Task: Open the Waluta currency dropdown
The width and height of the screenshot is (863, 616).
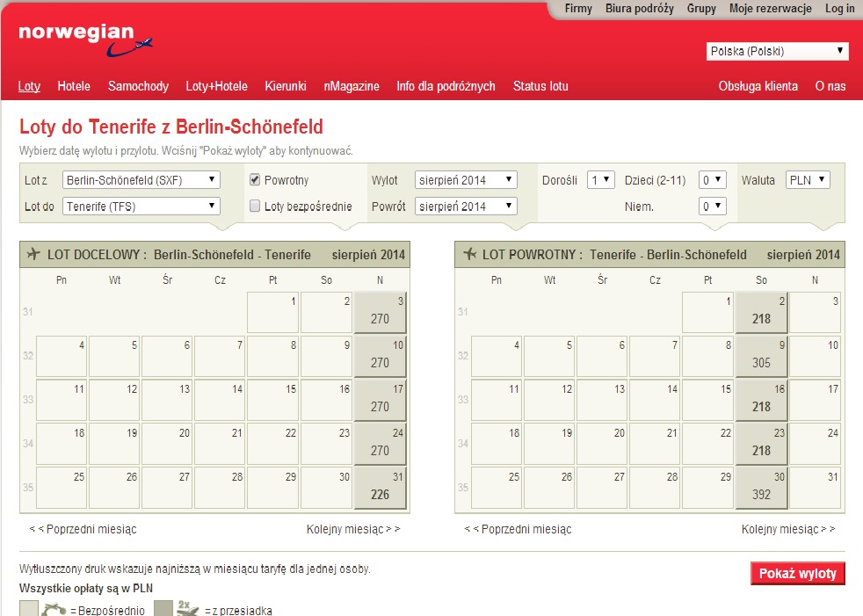Action: [808, 180]
